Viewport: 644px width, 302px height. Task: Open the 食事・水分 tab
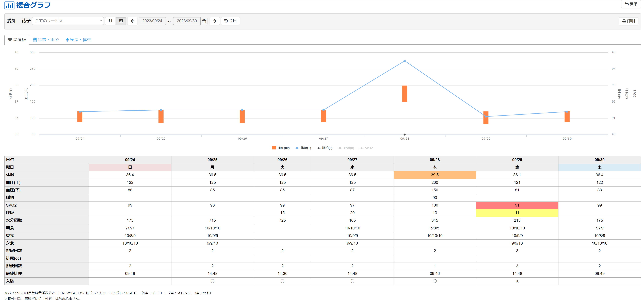coord(46,40)
